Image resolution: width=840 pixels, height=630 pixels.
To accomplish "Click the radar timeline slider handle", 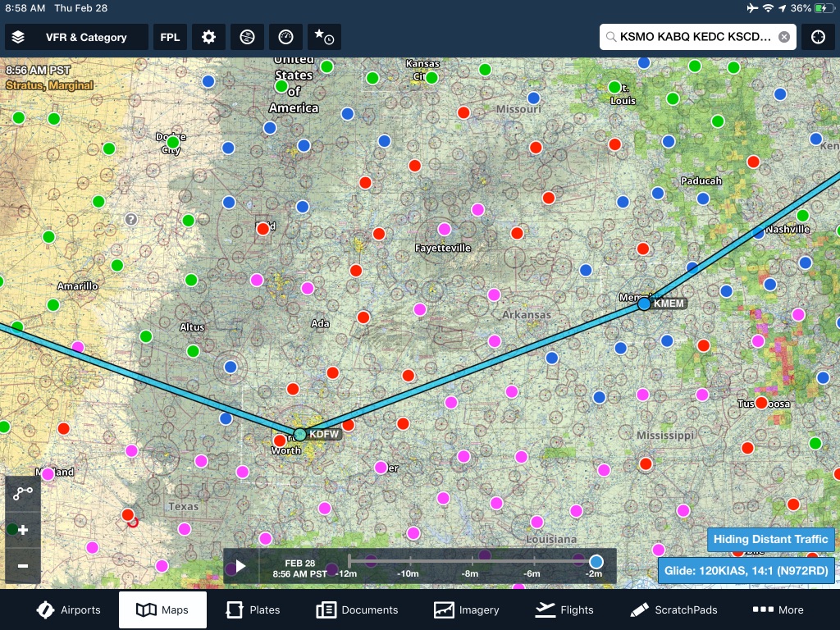I will pos(596,562).
